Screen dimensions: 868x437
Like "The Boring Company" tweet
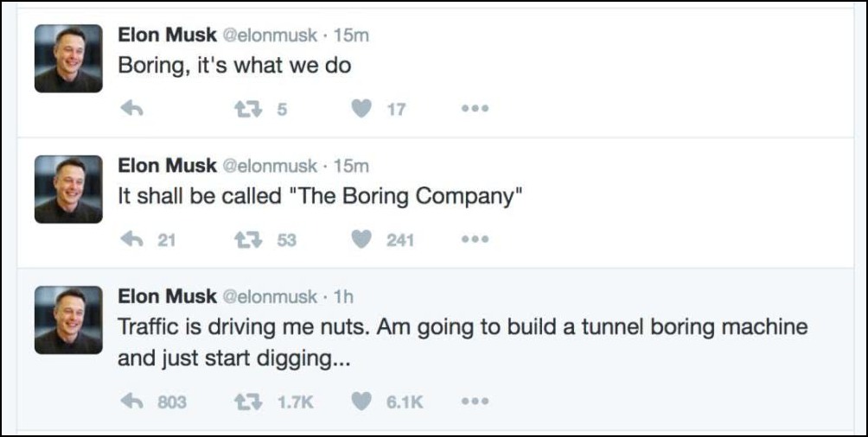(x=362, y=239)
